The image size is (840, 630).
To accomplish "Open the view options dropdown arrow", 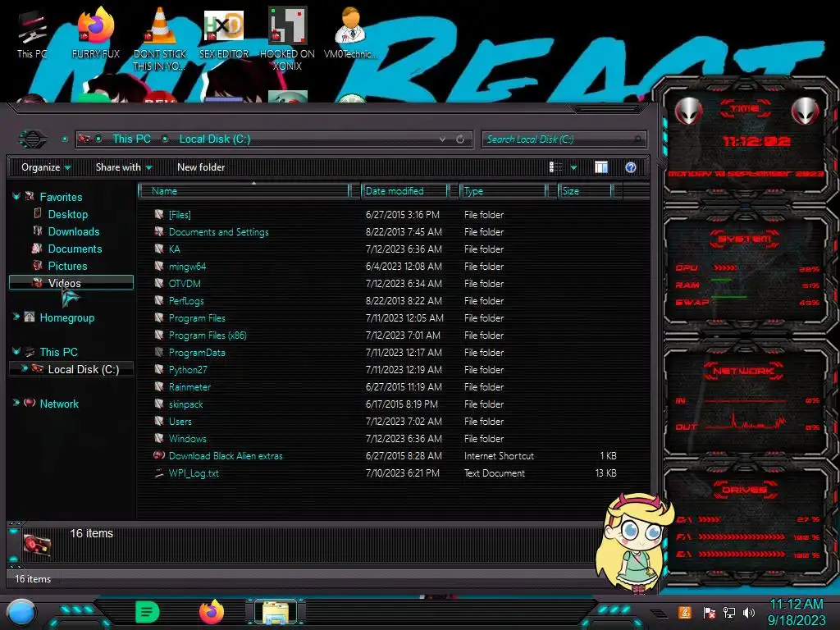I will click(573, 167).
